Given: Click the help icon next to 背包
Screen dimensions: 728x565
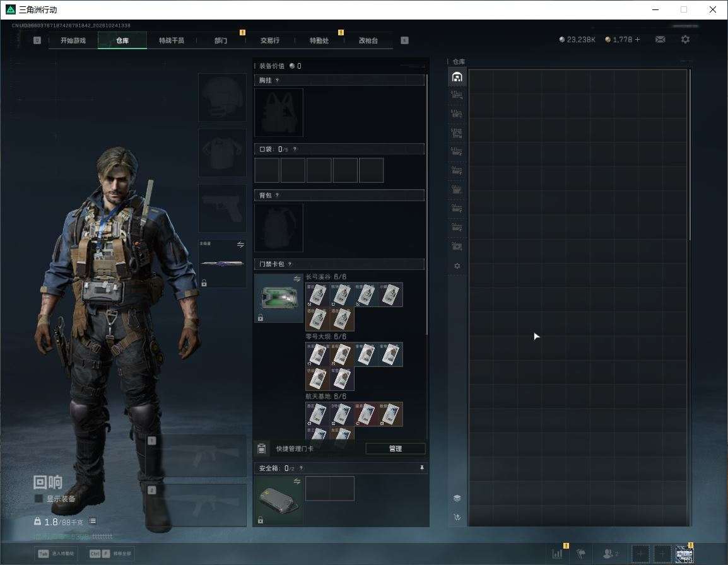Looking at the screenshot, I should click(x=277, y=195).
